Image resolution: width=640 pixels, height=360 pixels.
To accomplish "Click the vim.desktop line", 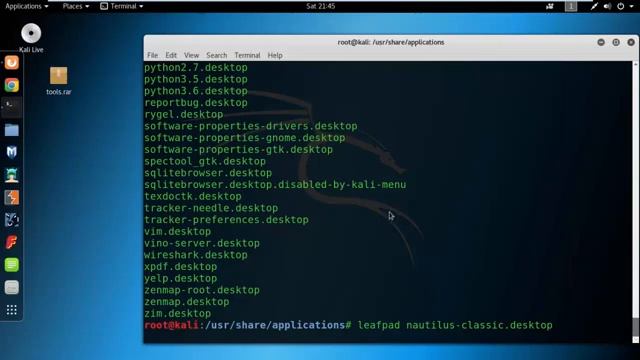I will click(178, 231).
